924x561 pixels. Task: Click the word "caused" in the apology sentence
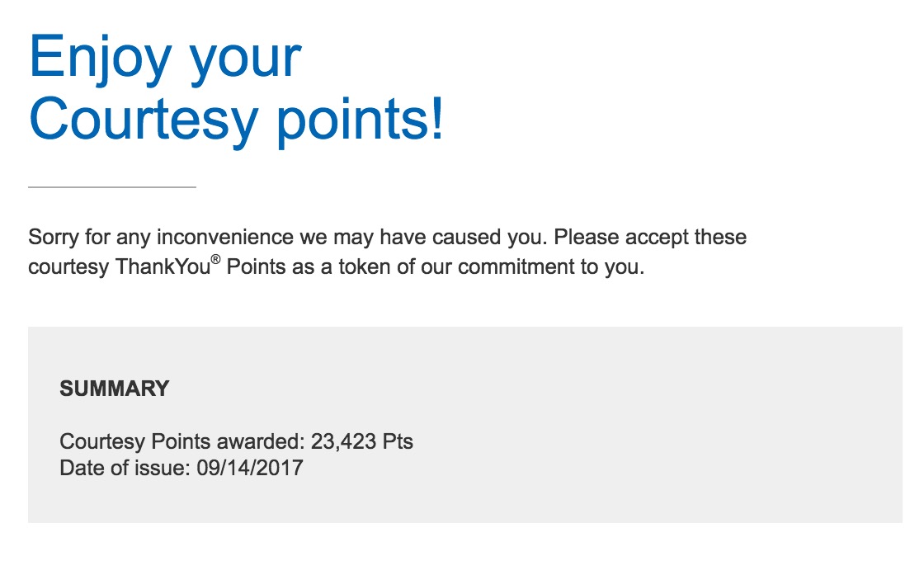(x=461, y=238)
